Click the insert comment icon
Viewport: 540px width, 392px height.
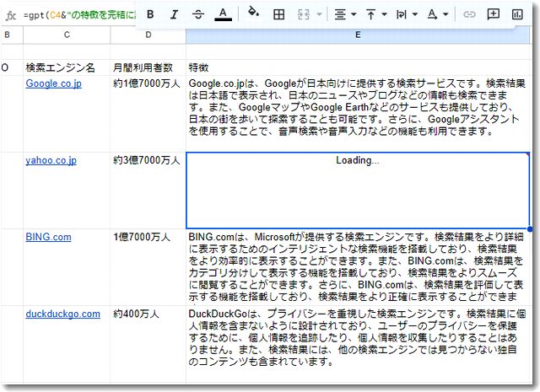click(493, 14)
